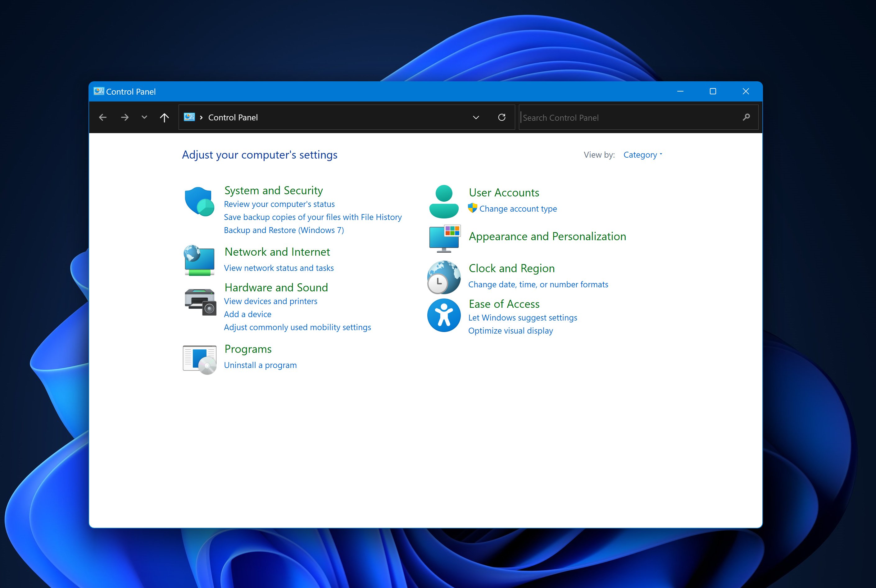Click Change date, time, or number formats
This screenshot has width=876, height=588.
[538, 285]
